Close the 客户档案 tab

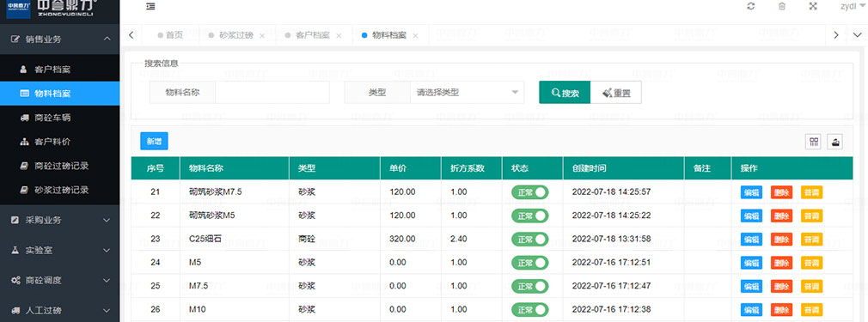pyautogui.click(x=339, y=35)
